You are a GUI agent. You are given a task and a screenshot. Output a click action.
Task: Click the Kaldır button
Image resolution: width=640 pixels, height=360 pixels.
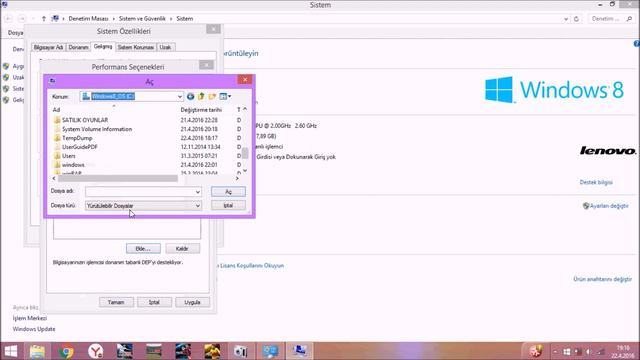pos(182,249)
